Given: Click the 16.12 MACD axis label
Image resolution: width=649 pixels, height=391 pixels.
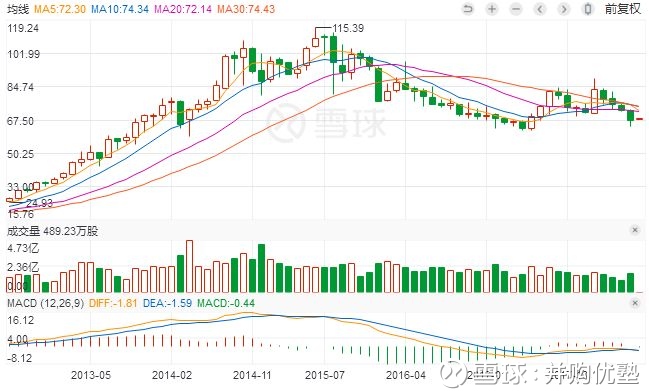Looking at the screenshot, I should 21,320.
